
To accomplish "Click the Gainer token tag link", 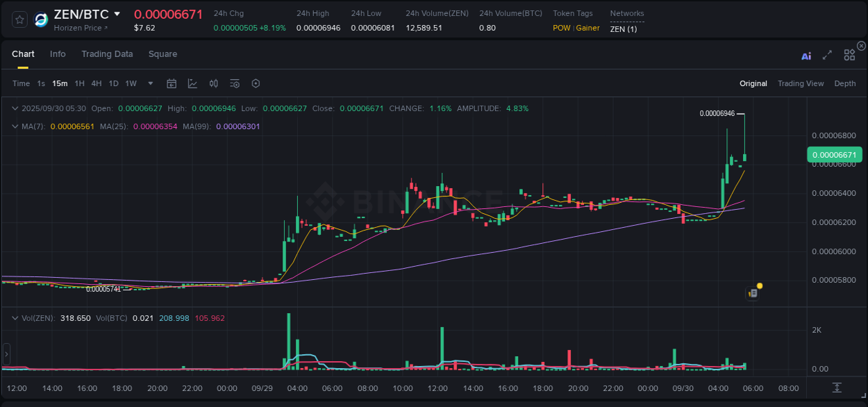I will coord(587,28).
